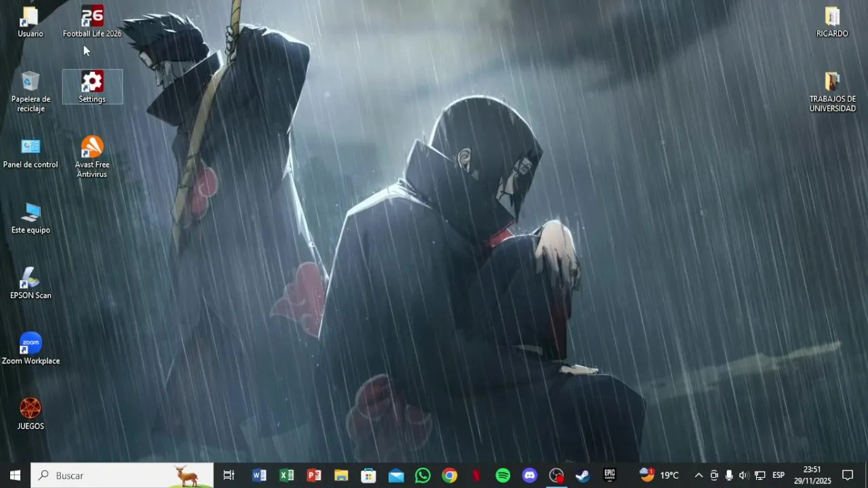Open the Mail app from taskbar

tap(396, 475)
